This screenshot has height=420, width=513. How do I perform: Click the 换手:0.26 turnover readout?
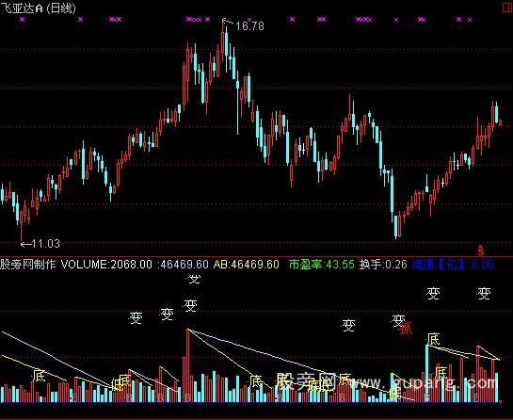click(383, 265)
